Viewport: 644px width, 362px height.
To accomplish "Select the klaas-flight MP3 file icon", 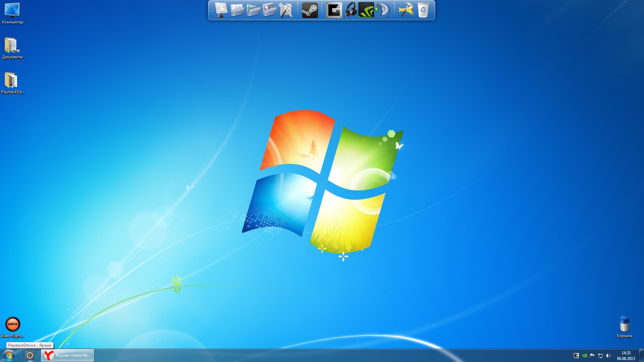I will (x=12, y=327).
